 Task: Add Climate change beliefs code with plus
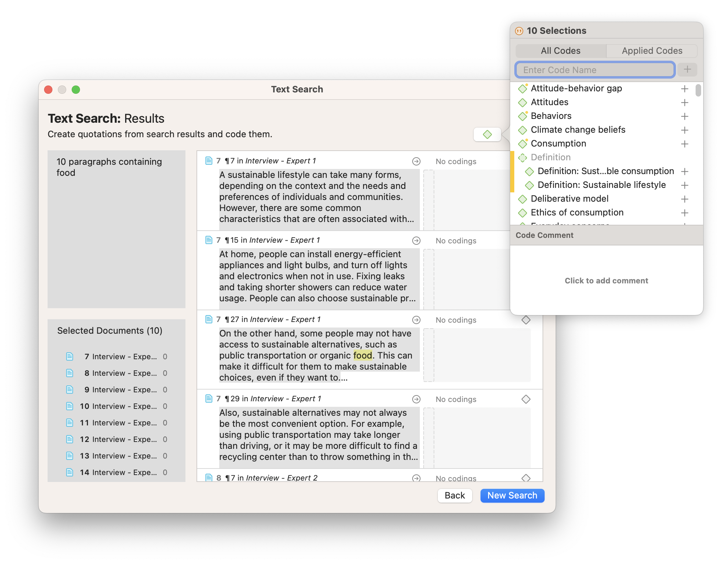pos(685,130)
